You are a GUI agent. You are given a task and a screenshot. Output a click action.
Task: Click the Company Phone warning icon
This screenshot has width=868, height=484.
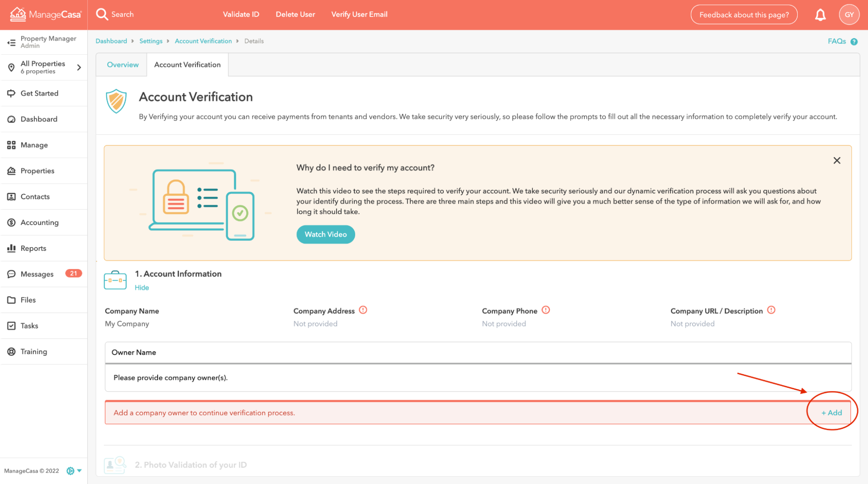pyautogui.click(x=546, y=310)
